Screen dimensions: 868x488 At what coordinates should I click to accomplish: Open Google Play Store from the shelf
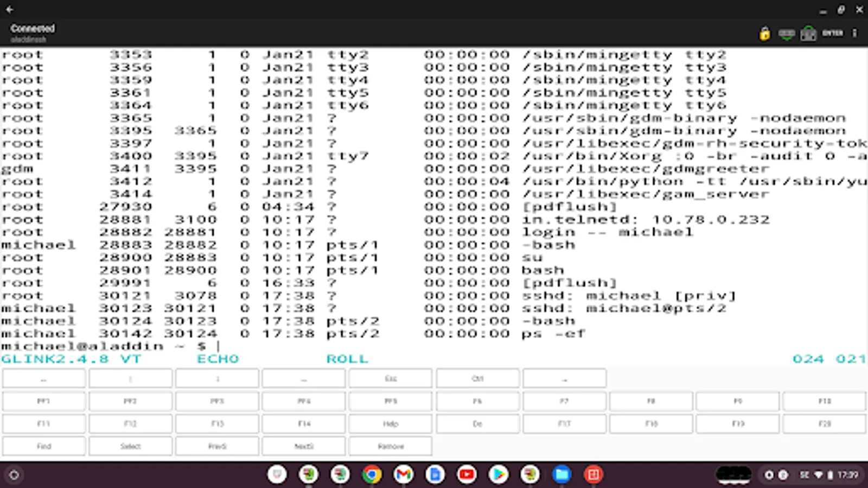click(498, 475)
